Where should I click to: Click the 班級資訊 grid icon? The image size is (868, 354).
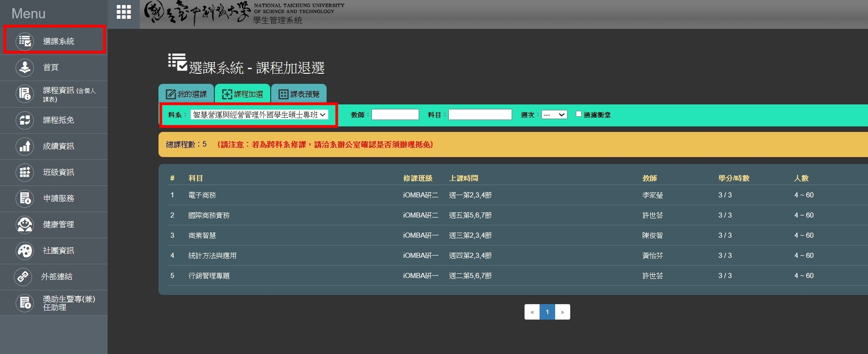click(x=25, y=172)
